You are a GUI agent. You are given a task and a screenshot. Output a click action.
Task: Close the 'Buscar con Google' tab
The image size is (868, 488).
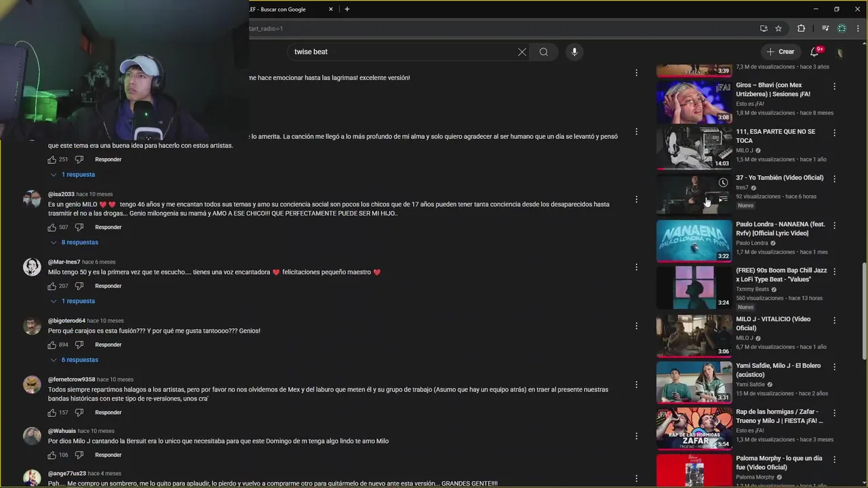coord(331,9)
